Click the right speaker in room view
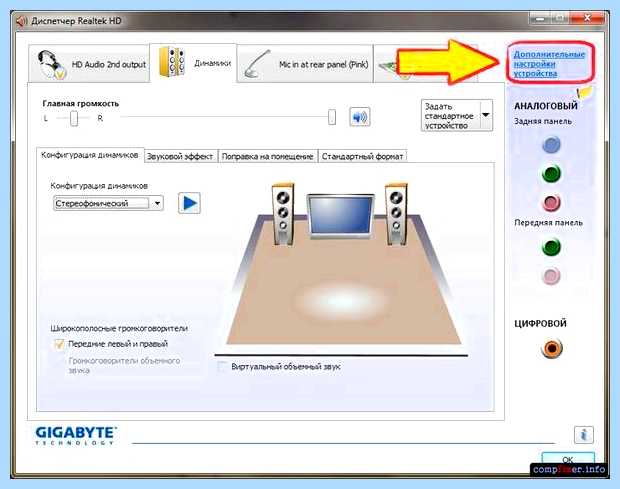This screenshot has height=489, width=620. [x=396, y=214]
